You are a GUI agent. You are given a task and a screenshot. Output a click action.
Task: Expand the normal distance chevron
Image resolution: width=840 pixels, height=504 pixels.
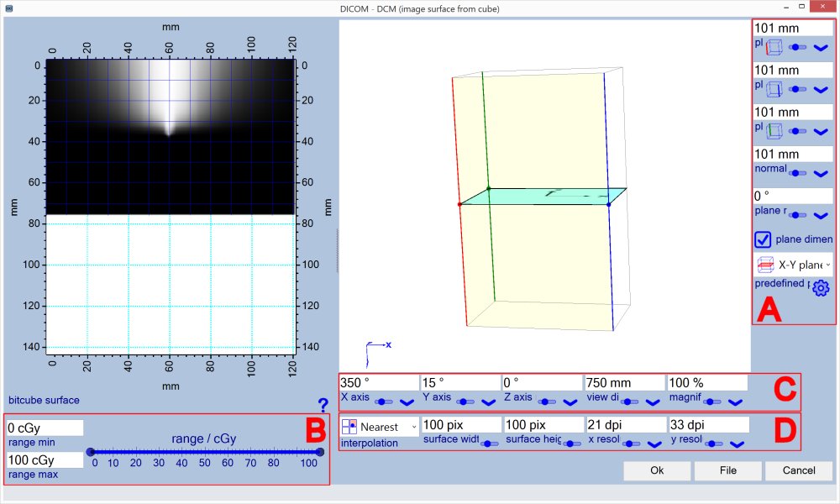(x=821, y=173)
